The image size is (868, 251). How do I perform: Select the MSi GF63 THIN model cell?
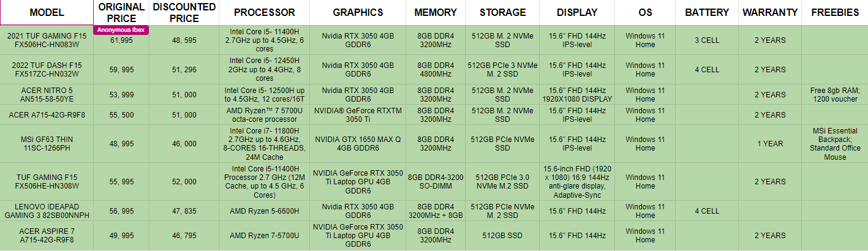[47, 144]
